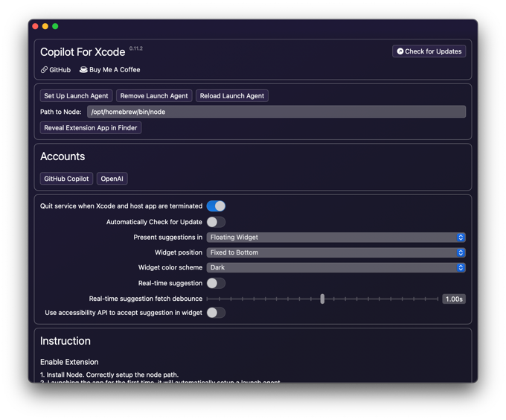Viewport: 506px width, 420px height.
Task: Enable accessibility API accept suggestion toggle
Action: pos(216,313)
